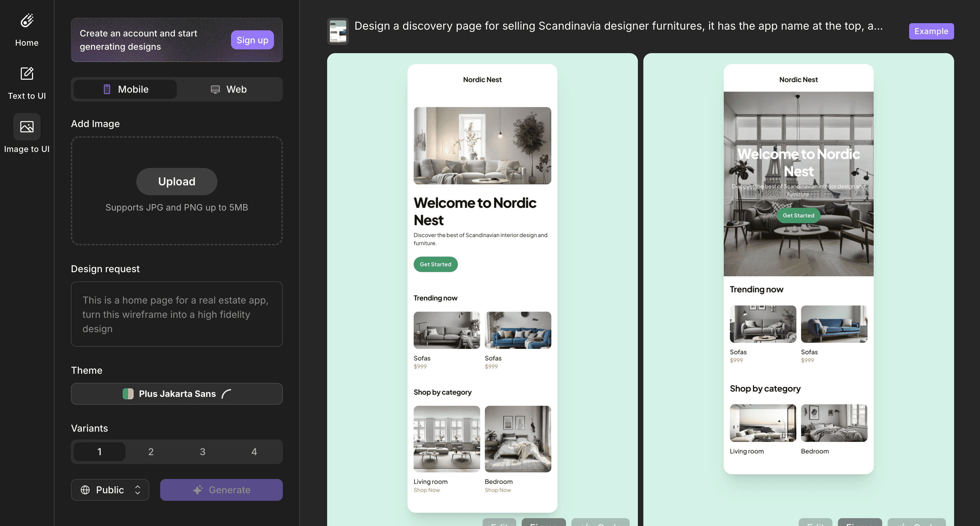Select variant count 4
Viewport: 980px width, 526px height.
coord(254,452)
